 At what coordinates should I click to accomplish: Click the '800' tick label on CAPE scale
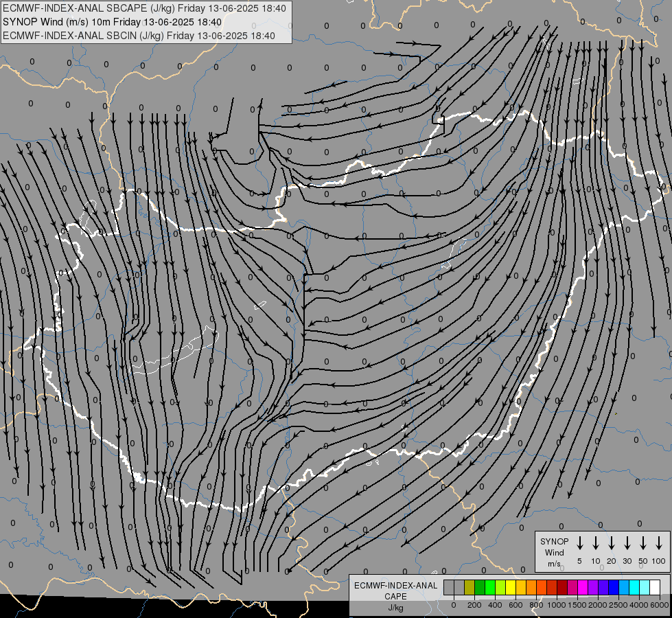point(536,605)
